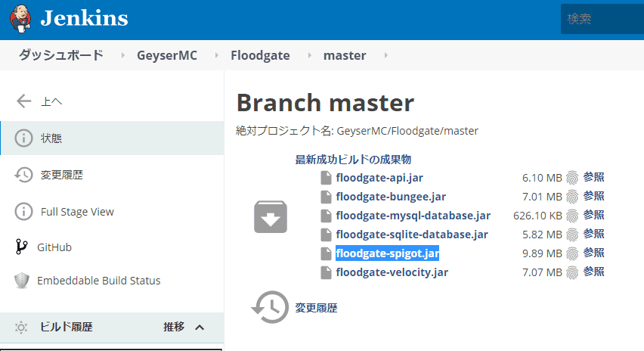Click file icon beside floodgate-api.jar

point(326,178)
